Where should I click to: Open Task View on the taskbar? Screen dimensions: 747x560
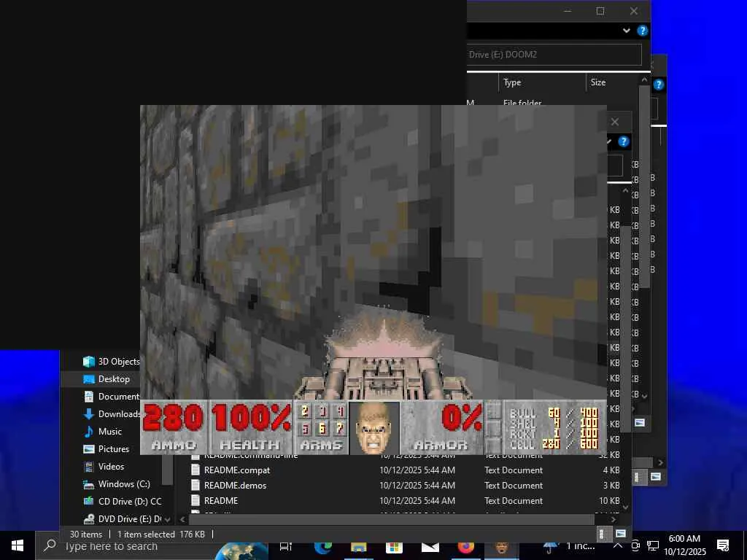[x=286, y=547]
